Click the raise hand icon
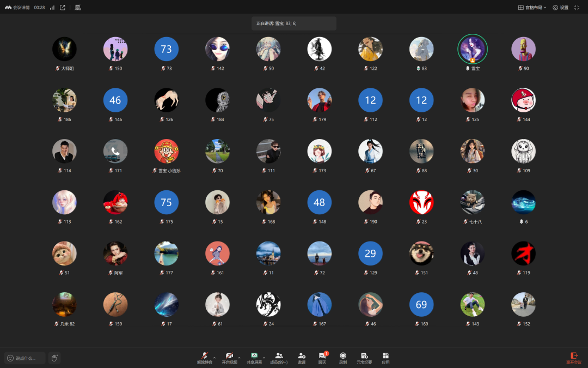 [54, 358]
